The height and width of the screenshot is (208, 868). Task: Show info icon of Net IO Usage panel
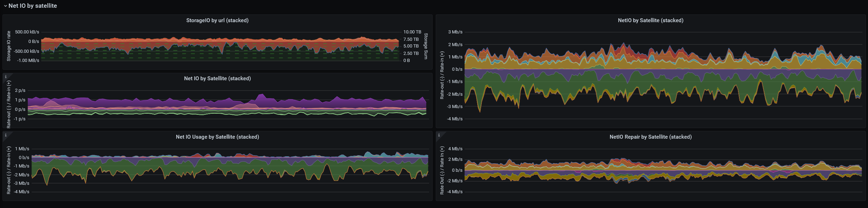tap(6, 135)
